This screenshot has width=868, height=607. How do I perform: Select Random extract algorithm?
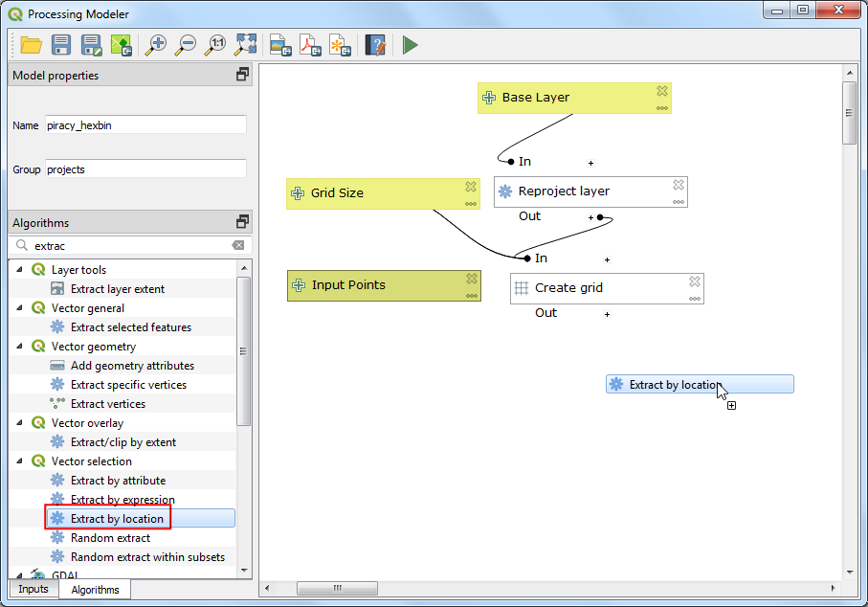pyautogui.click(x=110, y=538)
